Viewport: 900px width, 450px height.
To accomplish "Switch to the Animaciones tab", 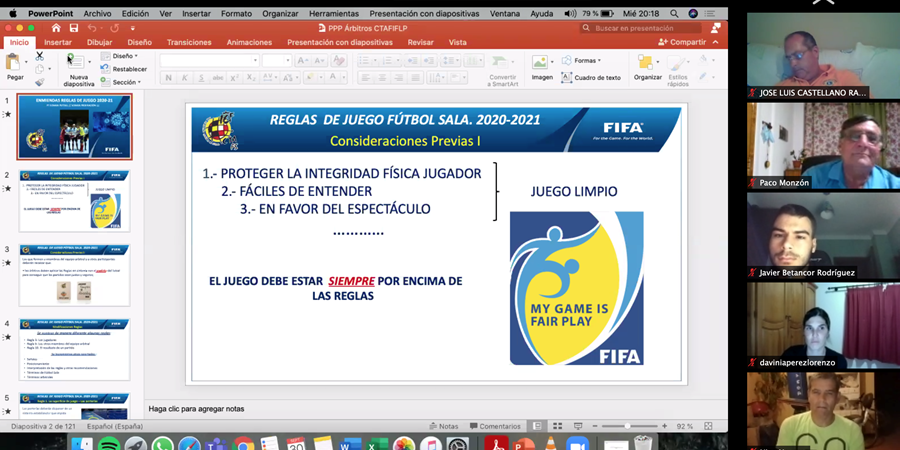I will coord(249,42).
